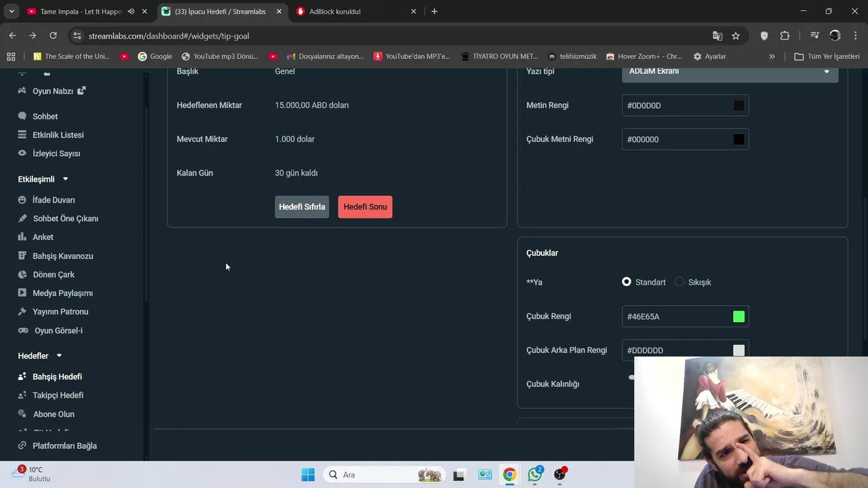
Task: Click the Yayının Patronu crown icon
Action: pos(22,312)
